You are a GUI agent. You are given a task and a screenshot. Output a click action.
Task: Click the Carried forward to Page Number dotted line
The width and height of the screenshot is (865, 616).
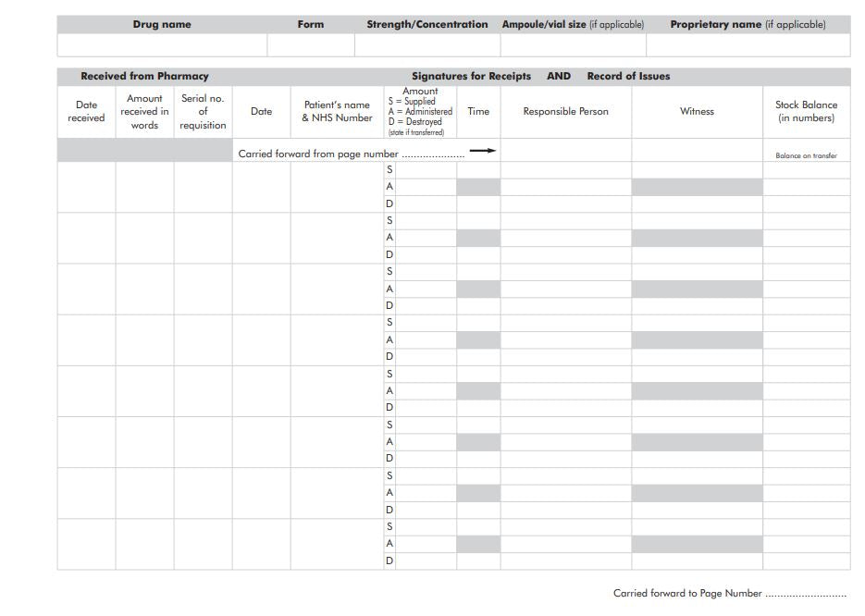[x=805, y=594]
